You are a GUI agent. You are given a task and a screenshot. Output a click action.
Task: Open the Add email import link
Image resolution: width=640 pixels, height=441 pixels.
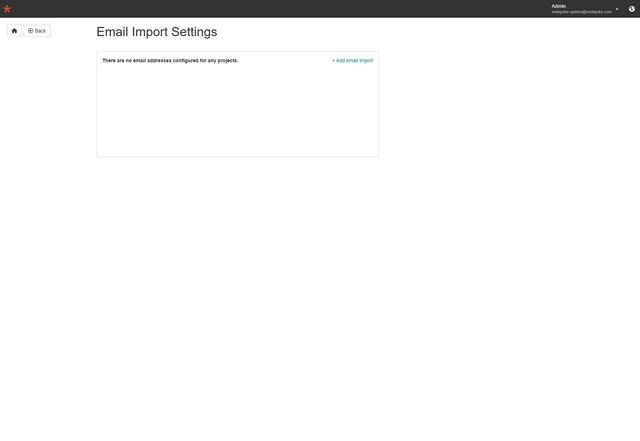(353, 60)
